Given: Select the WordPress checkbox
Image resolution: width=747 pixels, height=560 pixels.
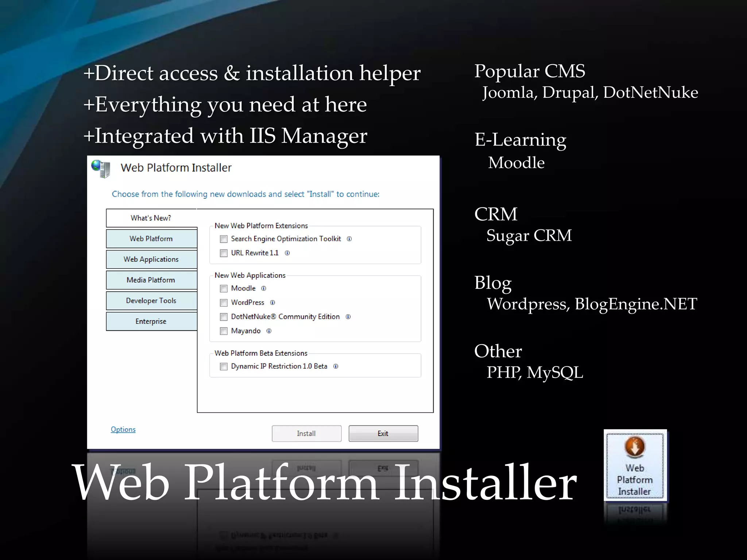Looking at the screenshot, I should pyautogui.click(x=224, y=303).
